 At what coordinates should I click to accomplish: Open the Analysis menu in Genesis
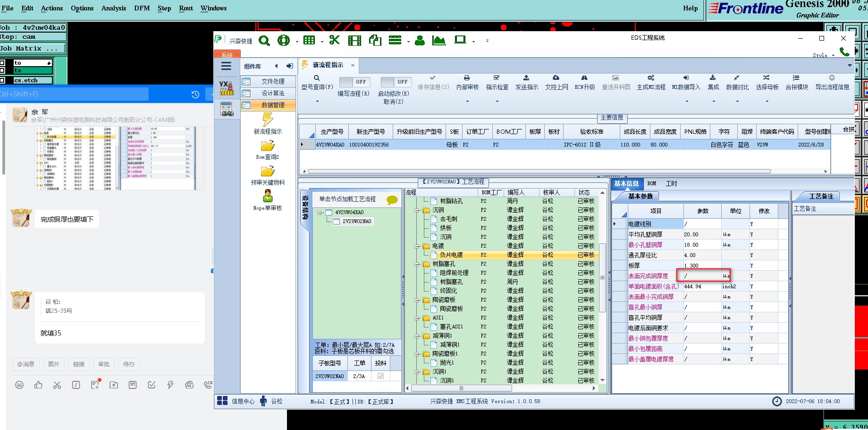pyautogui.click(x=114, y=8)
